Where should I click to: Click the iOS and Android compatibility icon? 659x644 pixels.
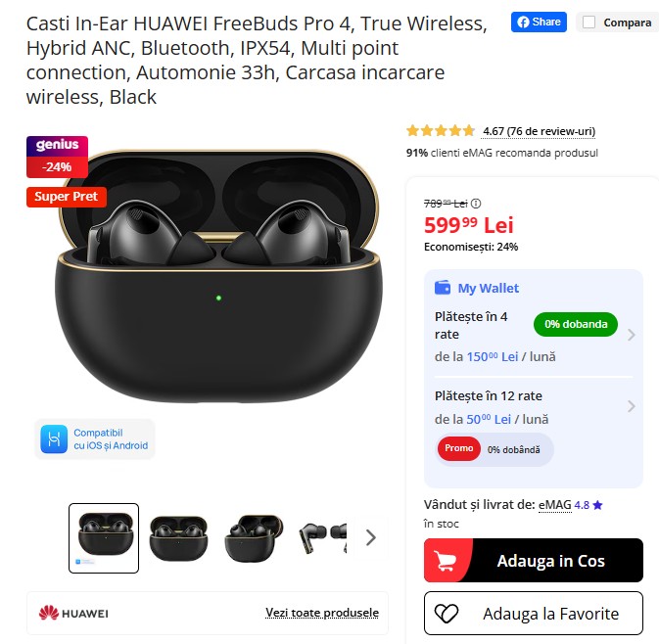tap(54, 439)
